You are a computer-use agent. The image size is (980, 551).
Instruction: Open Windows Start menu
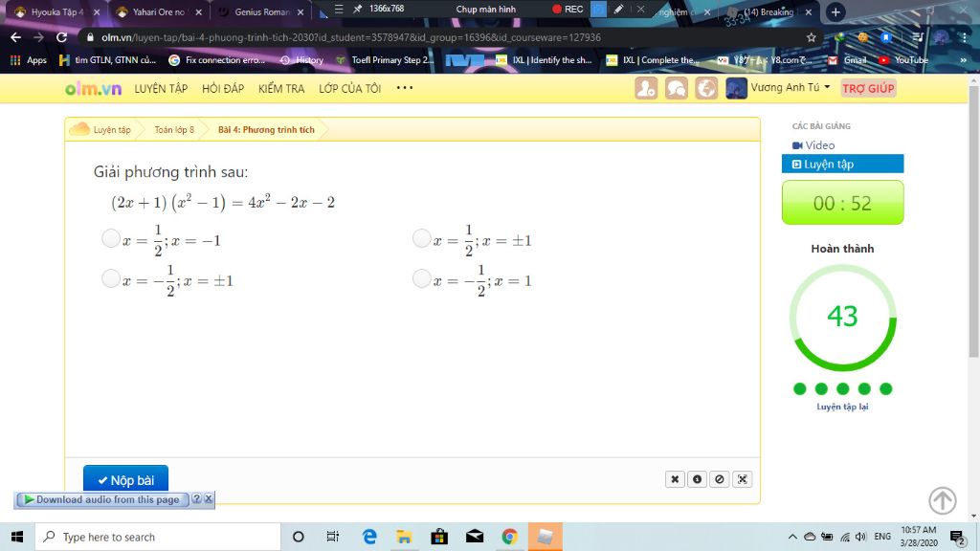(x=17, y=537)
